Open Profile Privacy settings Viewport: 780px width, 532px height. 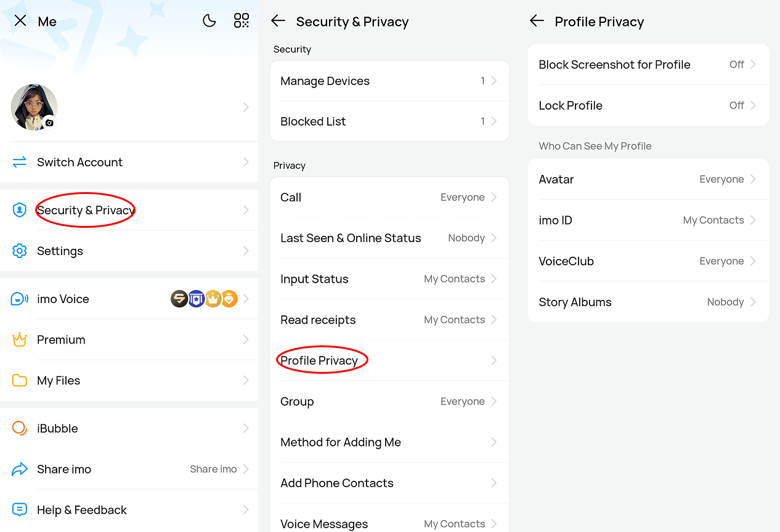389,360
